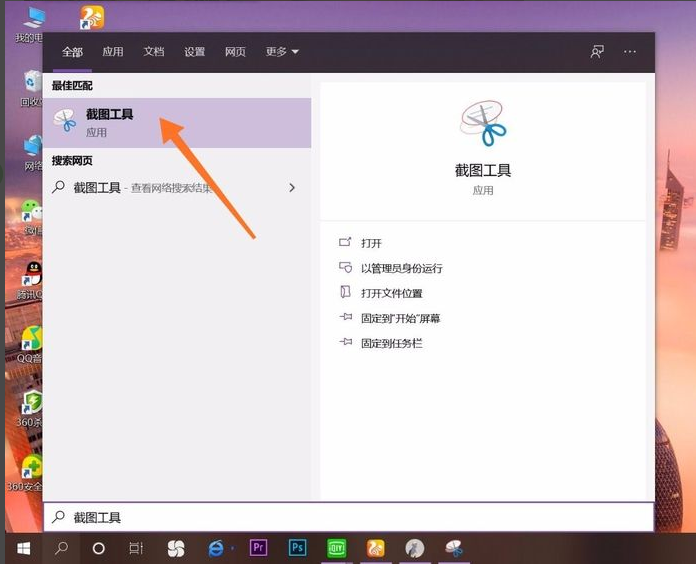
Task: Expand web search result arrow for 截图工具
Action: 292,187
